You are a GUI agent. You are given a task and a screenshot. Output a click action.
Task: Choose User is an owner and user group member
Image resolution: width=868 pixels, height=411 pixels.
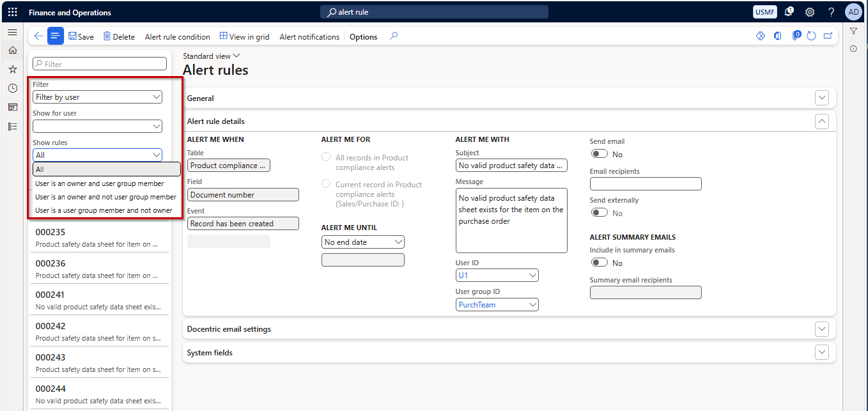point(107,183)
